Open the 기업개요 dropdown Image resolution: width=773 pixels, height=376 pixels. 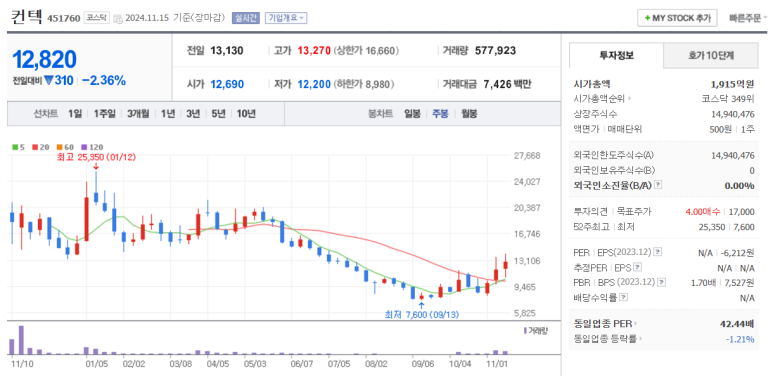286,18
